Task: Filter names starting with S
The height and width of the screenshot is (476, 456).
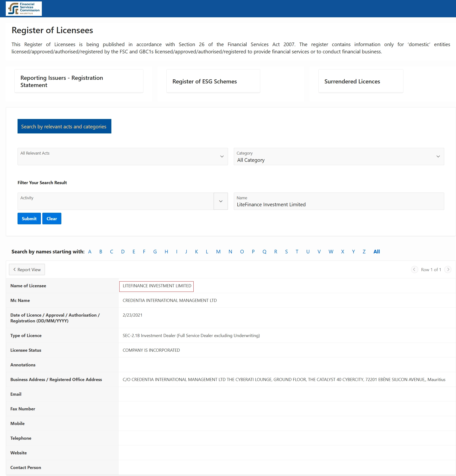Action: pos(286,252)
